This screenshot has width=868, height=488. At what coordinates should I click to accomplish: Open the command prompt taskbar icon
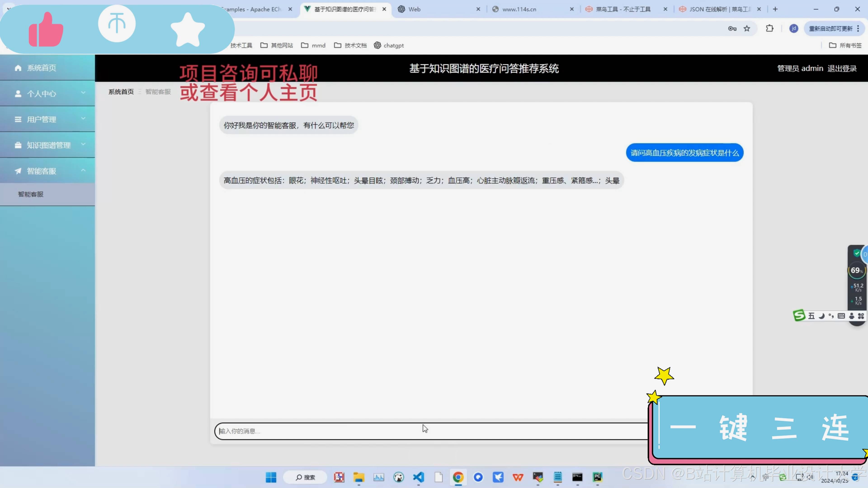578,477
